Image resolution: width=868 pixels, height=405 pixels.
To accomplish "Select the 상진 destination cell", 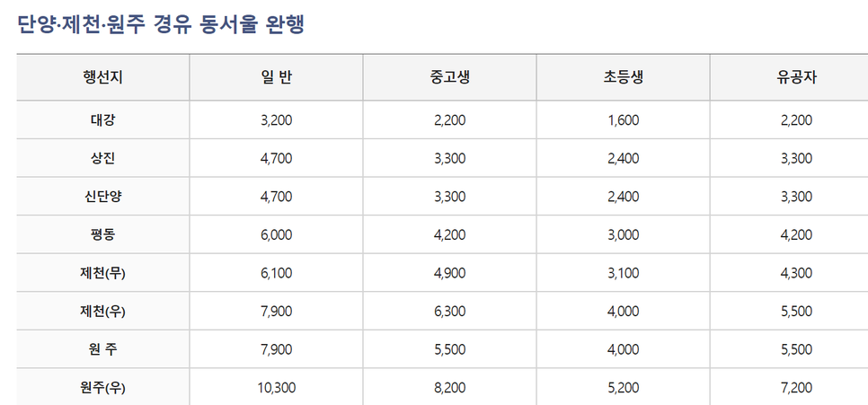I will click(x=103, y=158).
